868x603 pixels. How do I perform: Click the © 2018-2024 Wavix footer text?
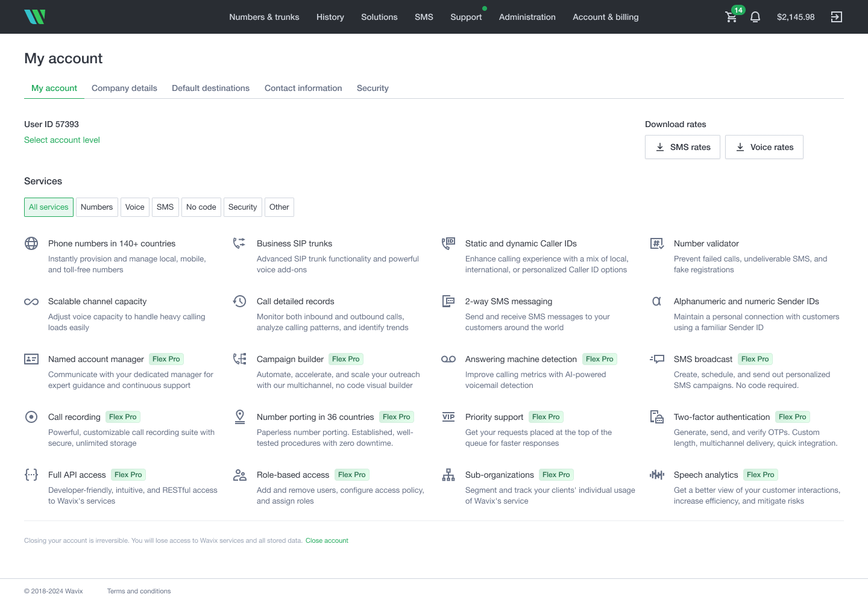pyautogui.click(x=54, y=591)
